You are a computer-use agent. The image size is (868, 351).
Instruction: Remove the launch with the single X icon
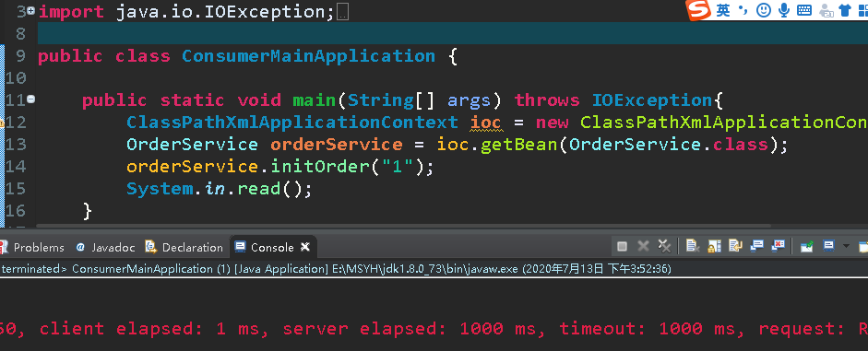pyautogui.click(x=643, y=247)
